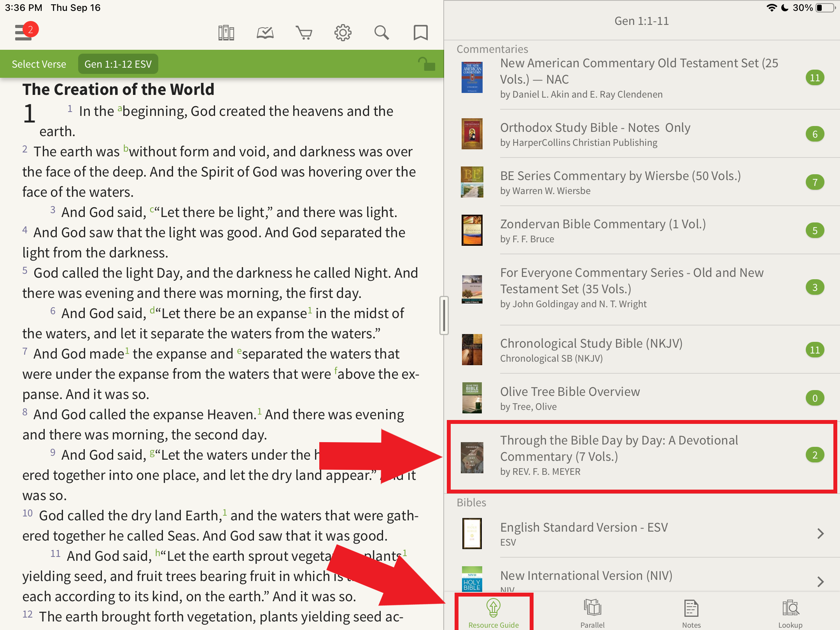Tap the 11 hits badge for NAC

[x=815, y=78]
